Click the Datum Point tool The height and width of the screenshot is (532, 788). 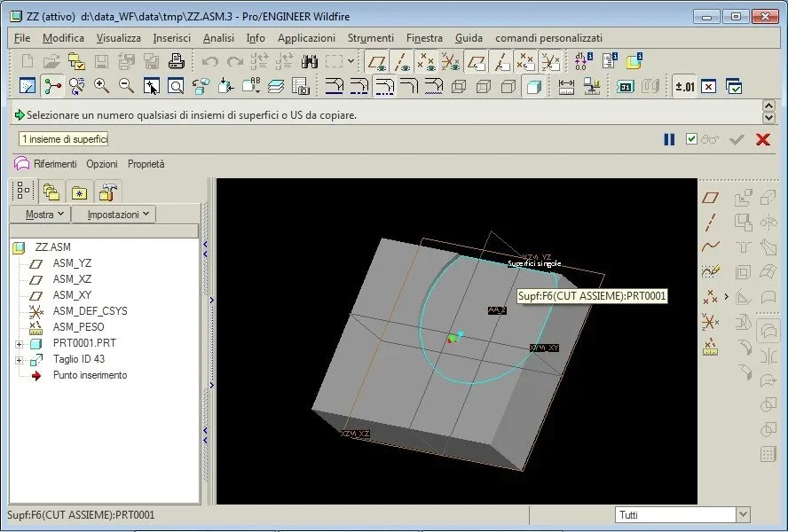pyautogui.click(x=710, y=296)
